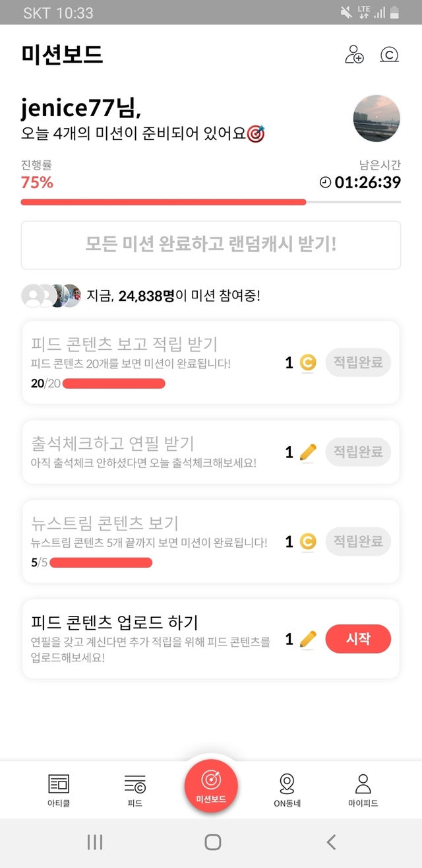Viewport: 422px width, 868px height.
Task: Tap the add friend icon
Action: point(354,54)
